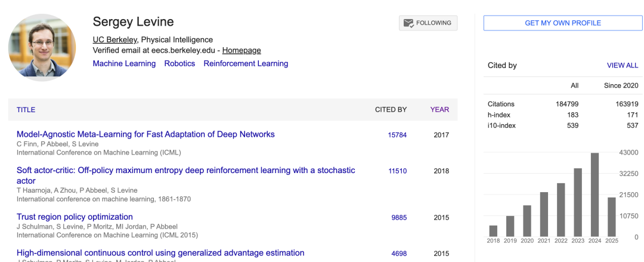Click Get My Own Profile button
The height and width of the screenshot is (262, 644).
tap(562, 23)
